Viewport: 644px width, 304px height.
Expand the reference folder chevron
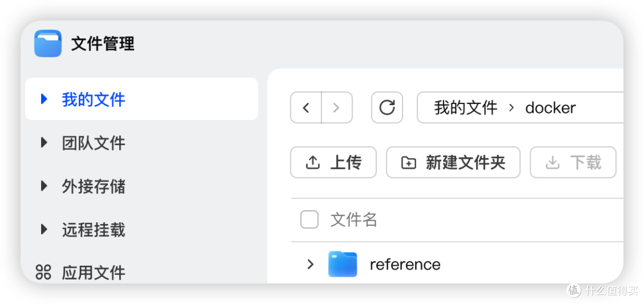[x=311, y=264]
